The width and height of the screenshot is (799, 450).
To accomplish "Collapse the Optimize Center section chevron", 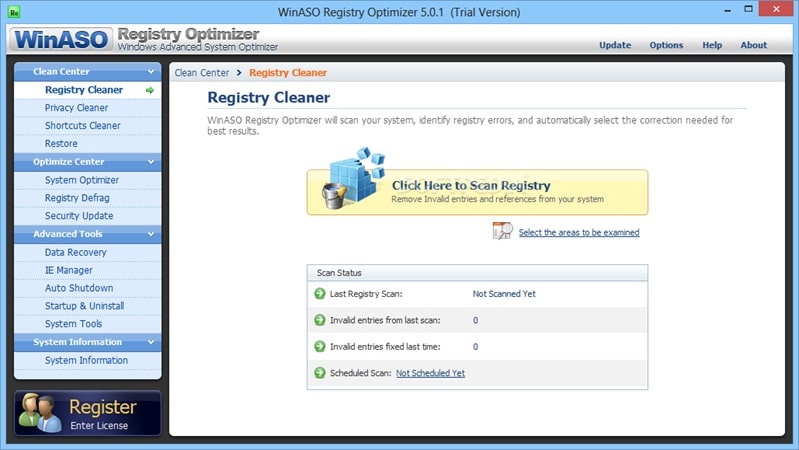I will point(151,162).
